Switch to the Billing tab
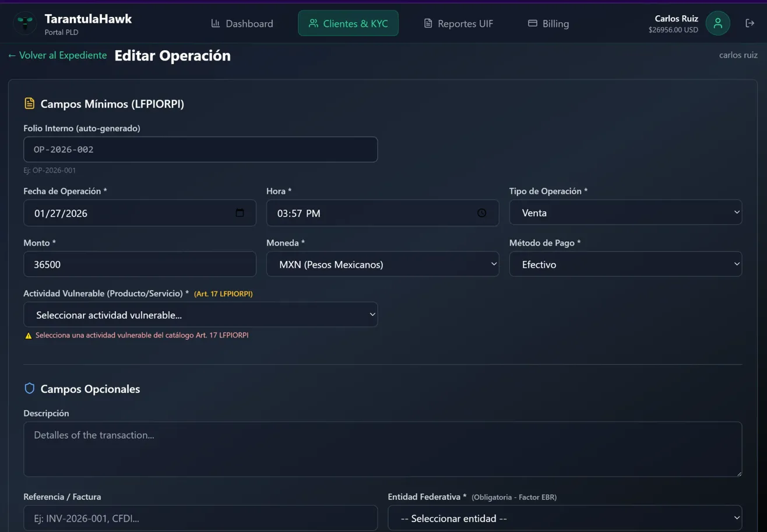Image resolution: width=767 pixels, height=532 pixels. [x=548, y=24]
